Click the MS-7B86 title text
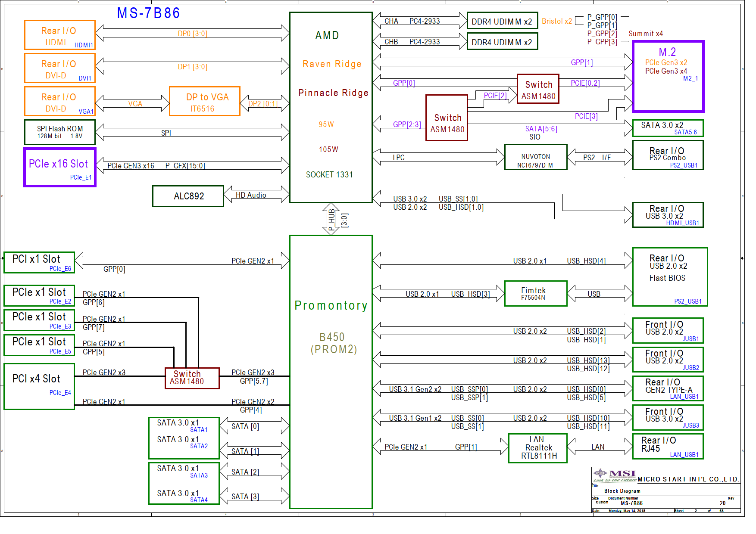Screen dimensions: 756x534 click(x=148, y=13)
